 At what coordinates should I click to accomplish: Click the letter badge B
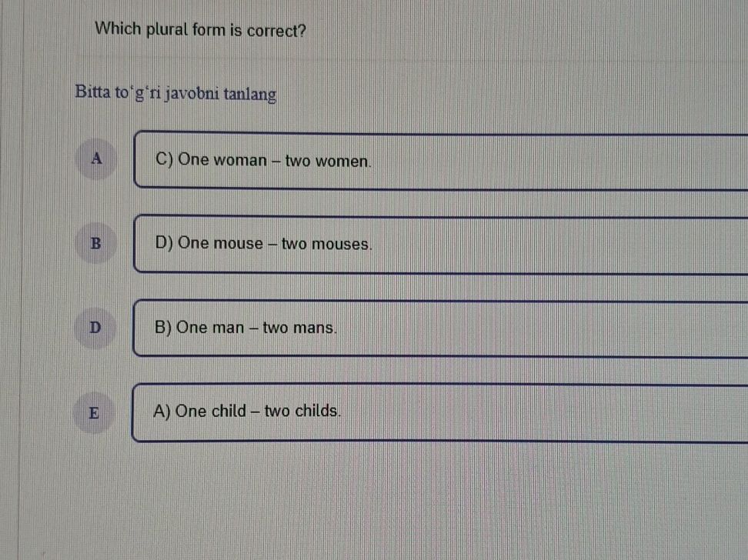[95, 244]
